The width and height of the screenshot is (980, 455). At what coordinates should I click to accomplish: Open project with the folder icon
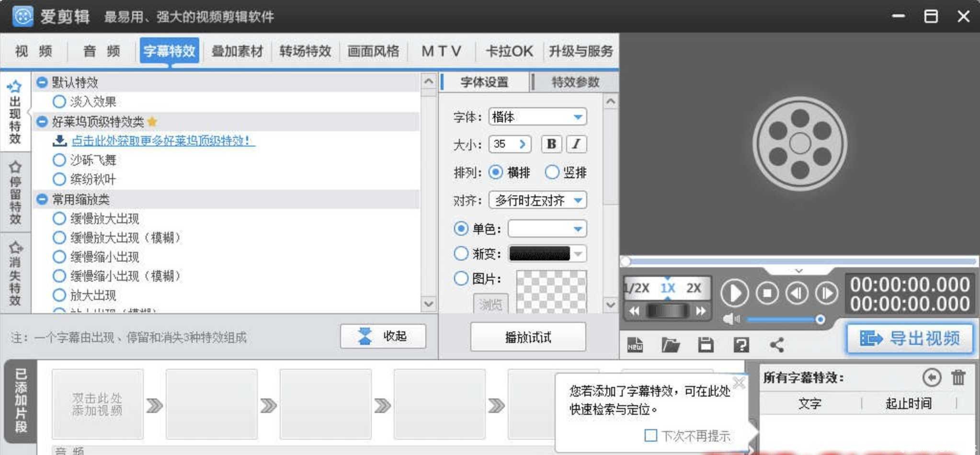pos(671,345)
